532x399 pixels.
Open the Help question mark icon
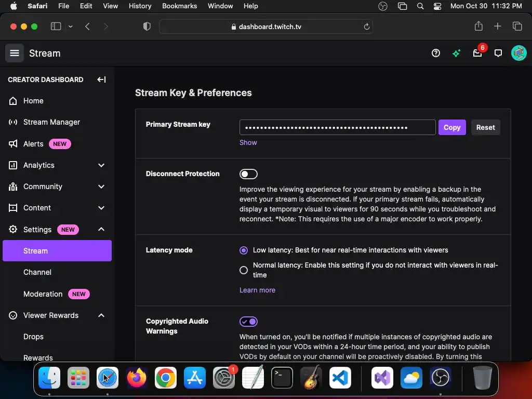[x=436, y=53]
